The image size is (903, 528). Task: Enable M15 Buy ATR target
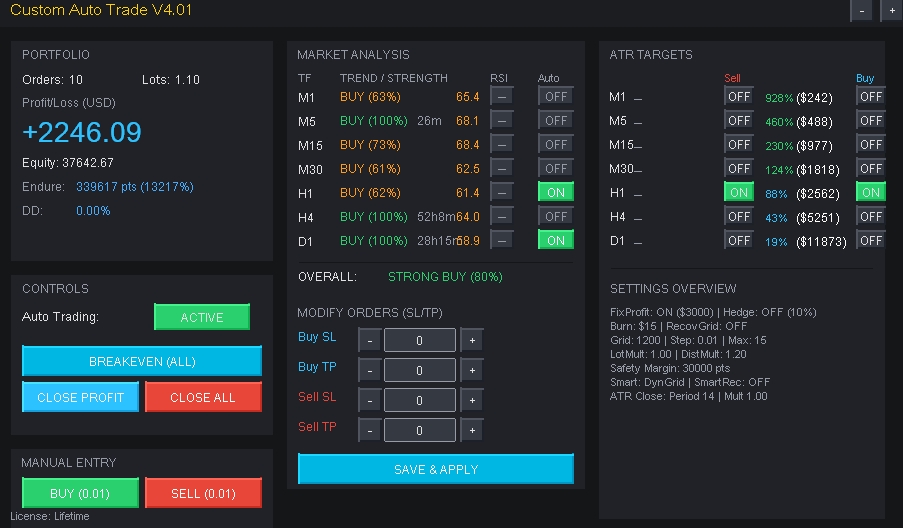pos(870,144)
